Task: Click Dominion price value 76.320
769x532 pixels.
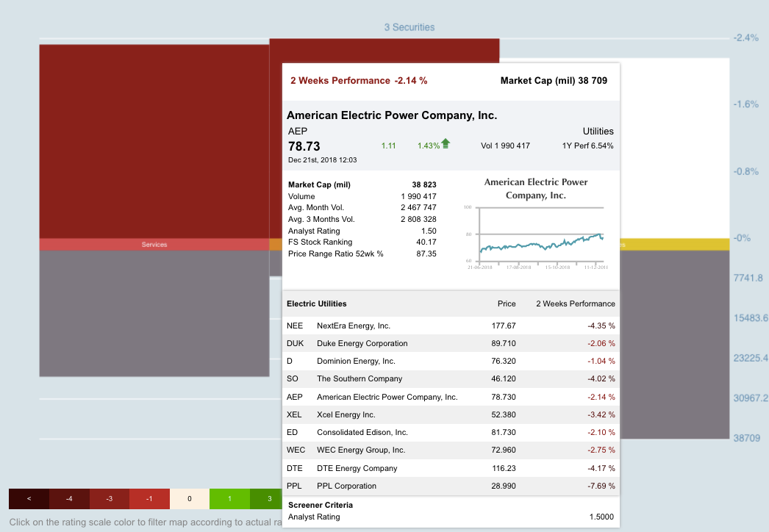Action: tap(504, 361)
